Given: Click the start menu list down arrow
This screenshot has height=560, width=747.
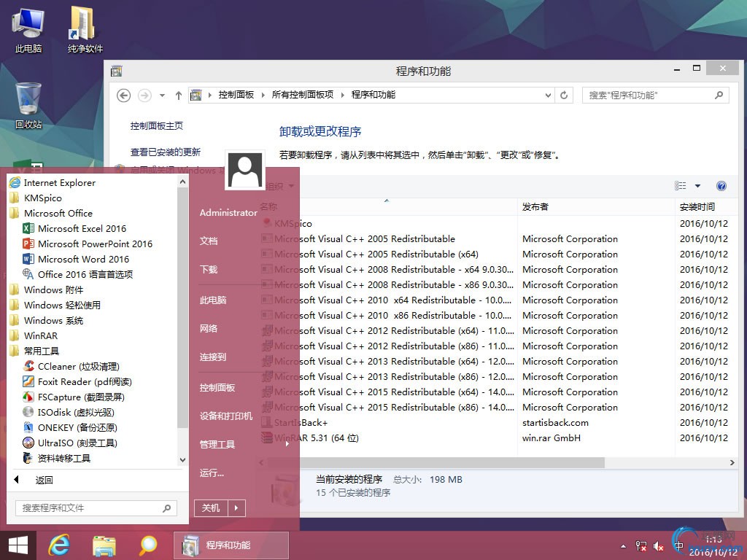Looking at the screenshot, I should point(182,460).
